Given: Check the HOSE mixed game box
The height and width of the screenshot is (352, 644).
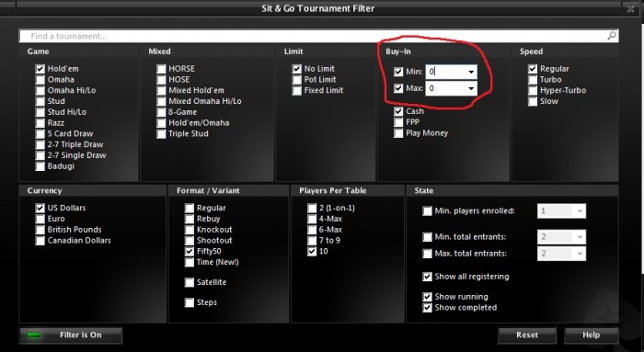Looking at the screenshot, I should tap(161, 80).
